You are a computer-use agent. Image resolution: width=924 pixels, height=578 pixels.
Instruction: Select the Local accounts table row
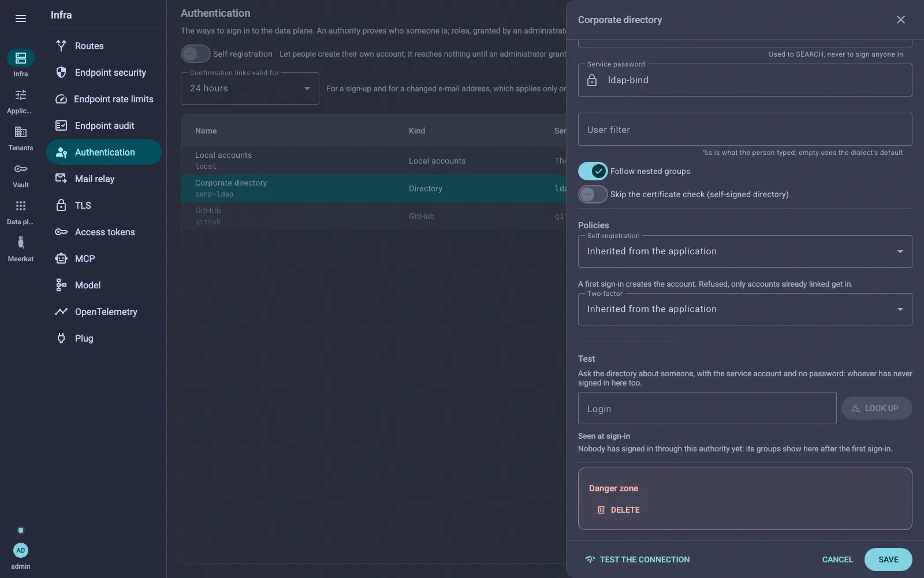pyautogui.click(x=374, y=161)
